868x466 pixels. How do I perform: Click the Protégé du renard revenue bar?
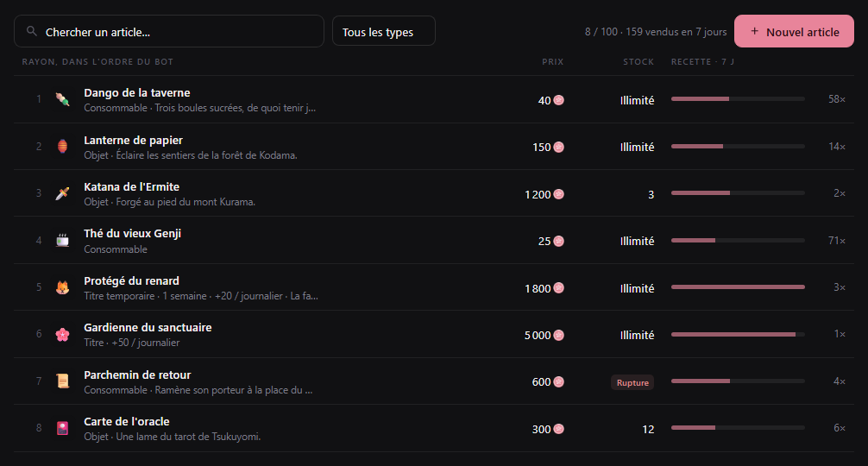(x=738, y=287)
